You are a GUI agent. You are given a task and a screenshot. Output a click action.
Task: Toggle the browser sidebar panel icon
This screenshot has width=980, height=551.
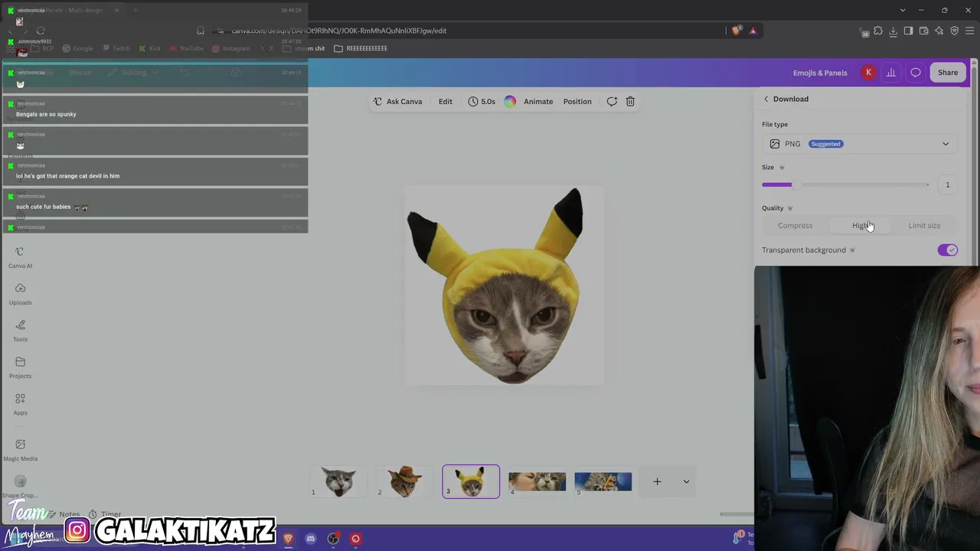(x=908, y=31)
